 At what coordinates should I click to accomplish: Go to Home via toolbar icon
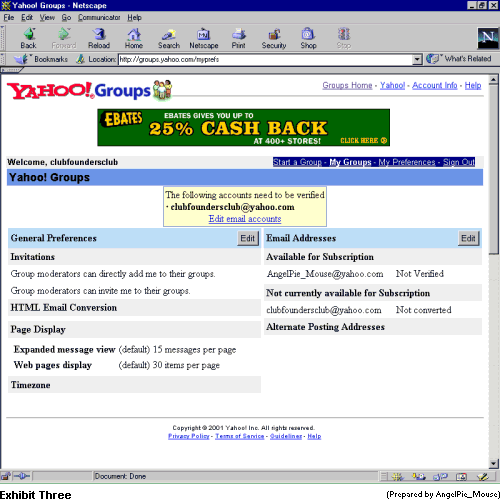(x=134, y=38)
